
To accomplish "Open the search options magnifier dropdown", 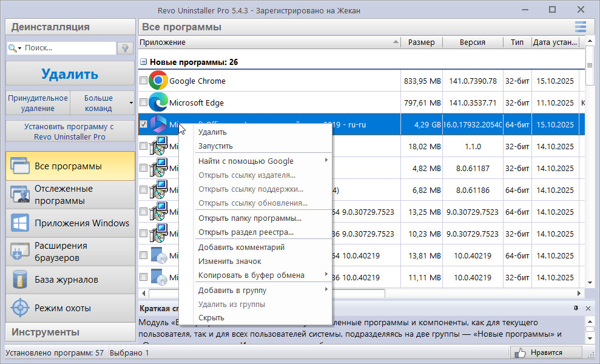I will [15, 48].
